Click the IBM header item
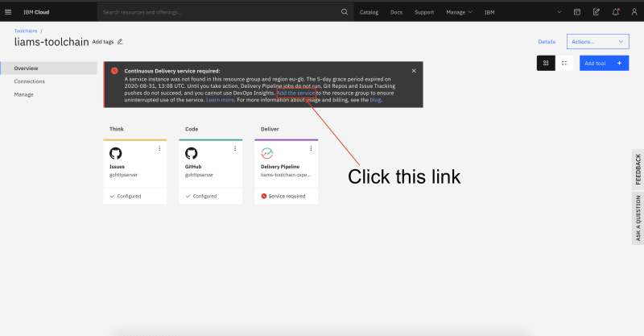 coord(489,12)
